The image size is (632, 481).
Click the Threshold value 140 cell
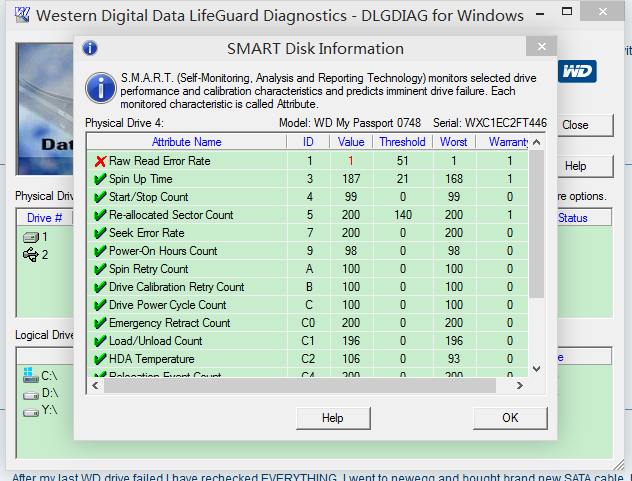point(403,215)
